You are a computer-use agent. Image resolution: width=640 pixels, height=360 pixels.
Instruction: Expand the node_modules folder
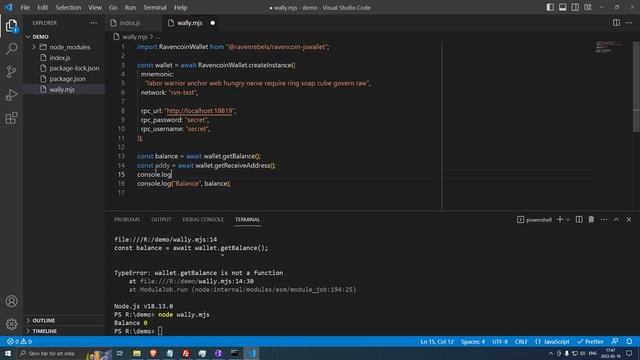[x=64, y=47]
